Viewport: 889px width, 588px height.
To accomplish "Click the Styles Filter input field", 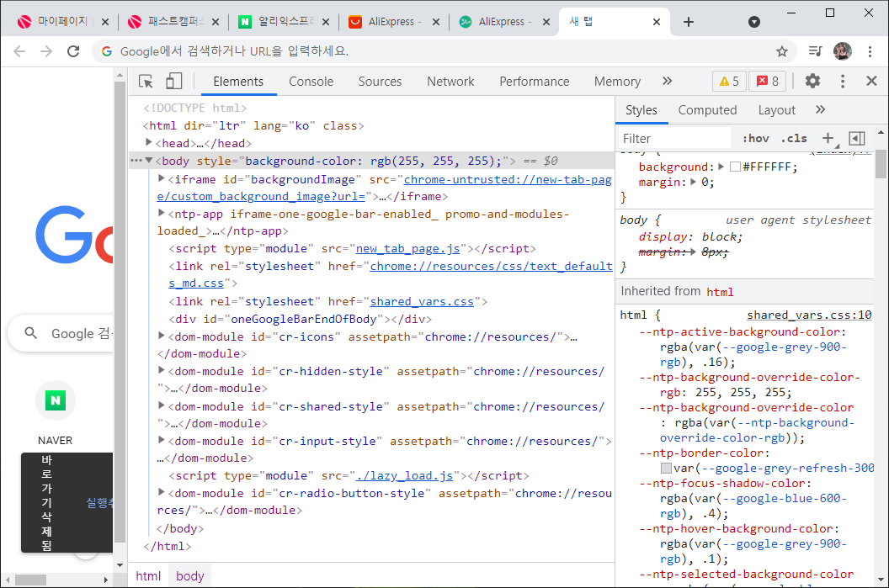I will [x=674, y=138].
